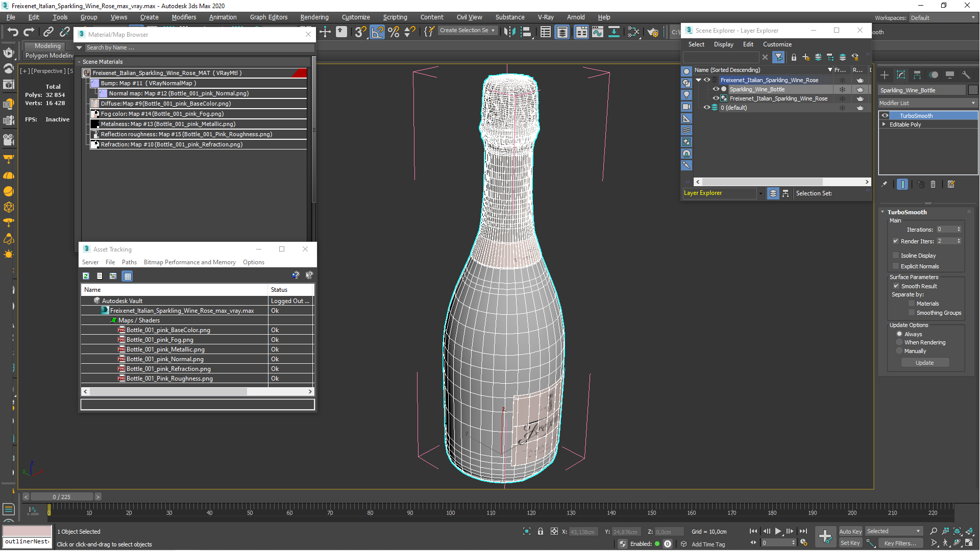Toggle TurboSmooth modifier eye icon
Screen dimensions: 980x551
[885, 116]
